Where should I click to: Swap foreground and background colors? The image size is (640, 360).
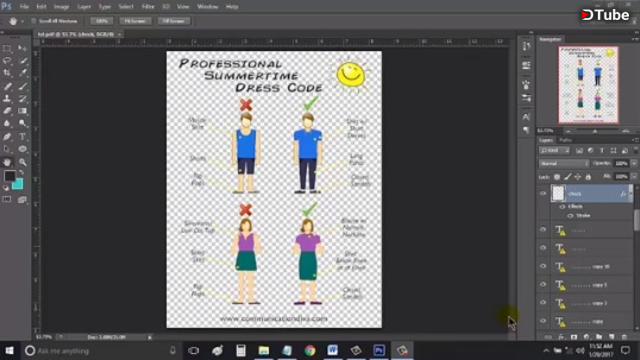[x=22, y=173]
